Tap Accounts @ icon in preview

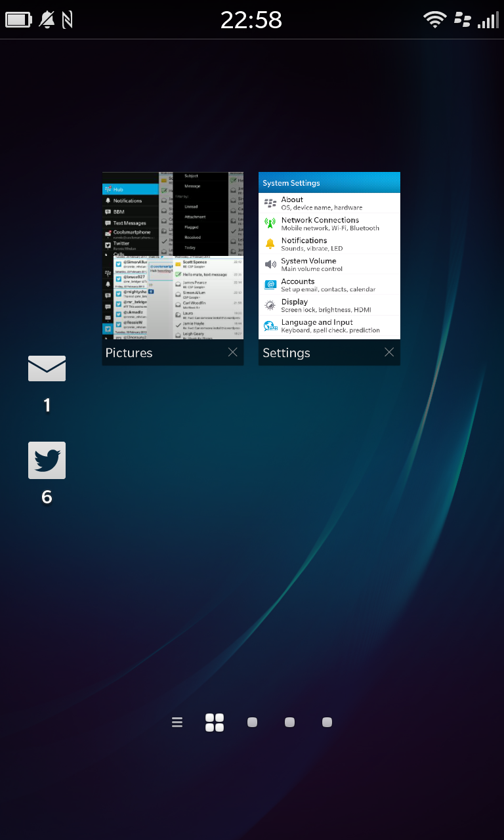[270, 285]
